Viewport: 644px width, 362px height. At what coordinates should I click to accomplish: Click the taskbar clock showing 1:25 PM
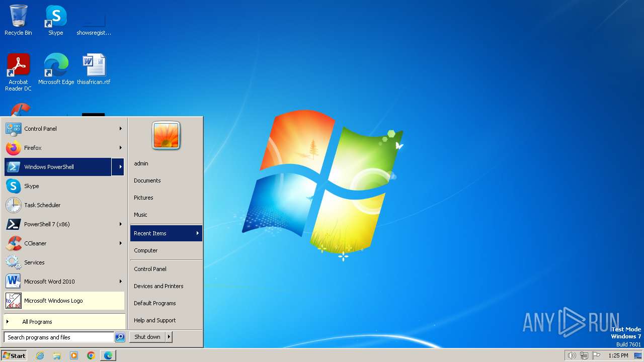[618, 355]
